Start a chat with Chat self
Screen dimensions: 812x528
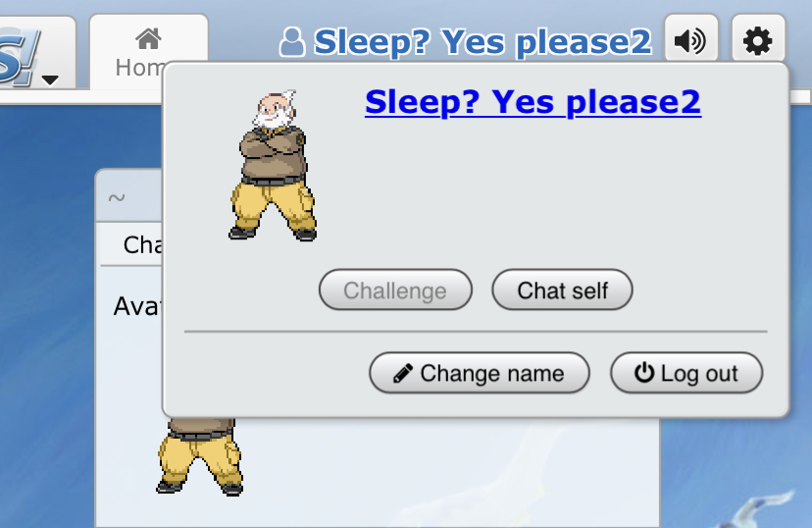(562, 290)
